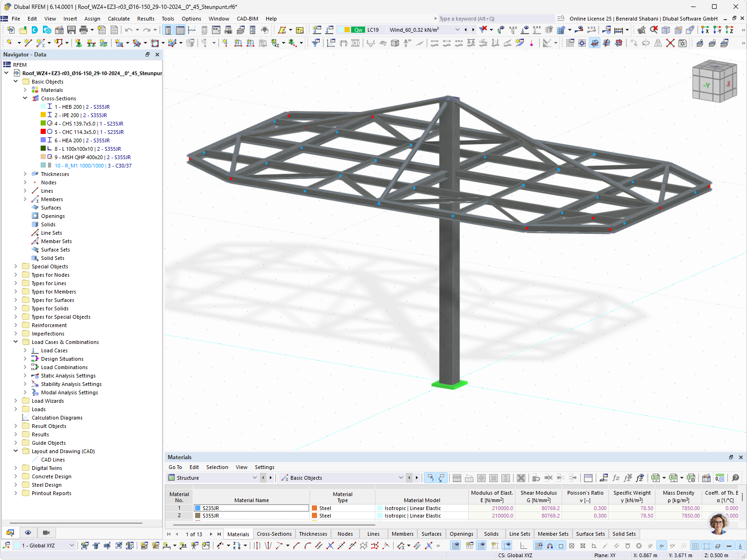Switch to the Cross-Sections table tab
Screen dimensions: 747x560
(274, 534)
